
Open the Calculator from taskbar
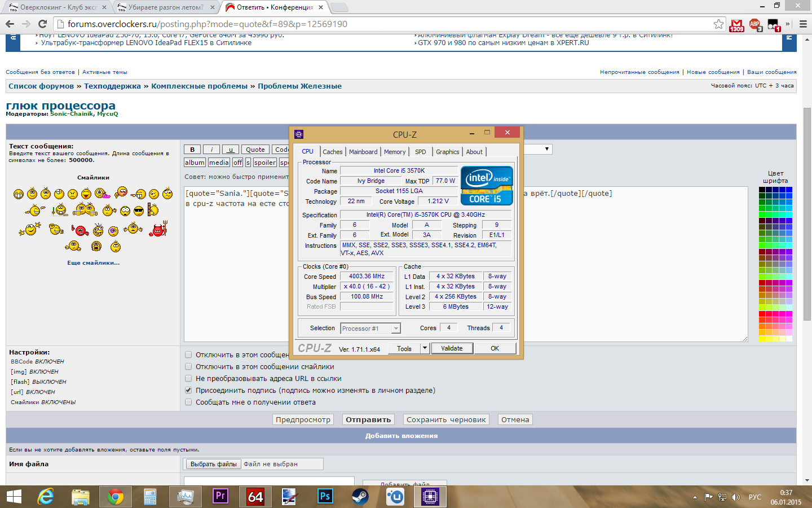(150, 497)
